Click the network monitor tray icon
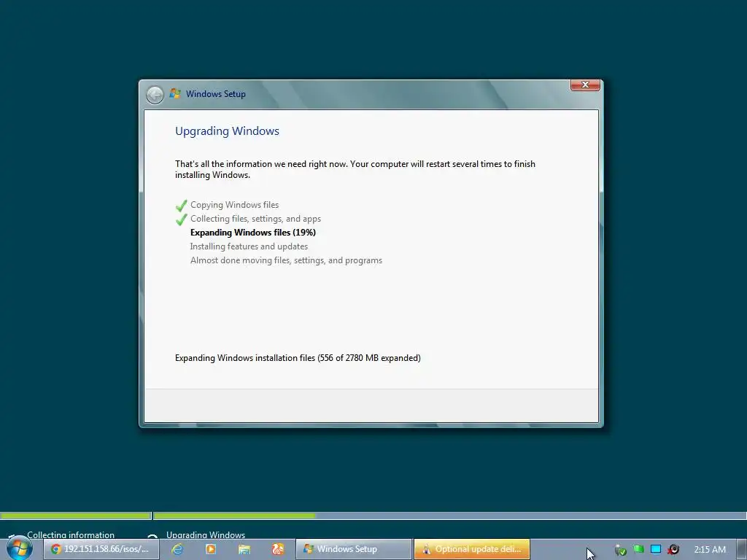The width and height of the screenshot is (747, 560). click(x=656, y=549)
